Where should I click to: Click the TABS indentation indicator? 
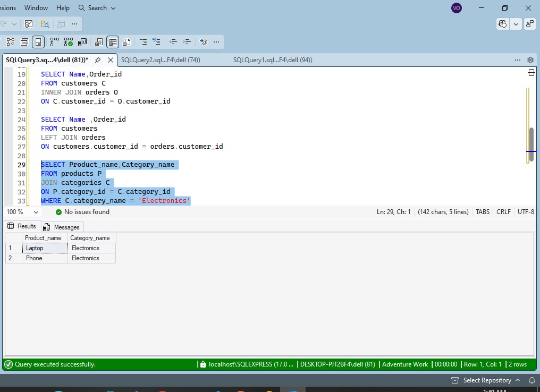tap(483, 212)
